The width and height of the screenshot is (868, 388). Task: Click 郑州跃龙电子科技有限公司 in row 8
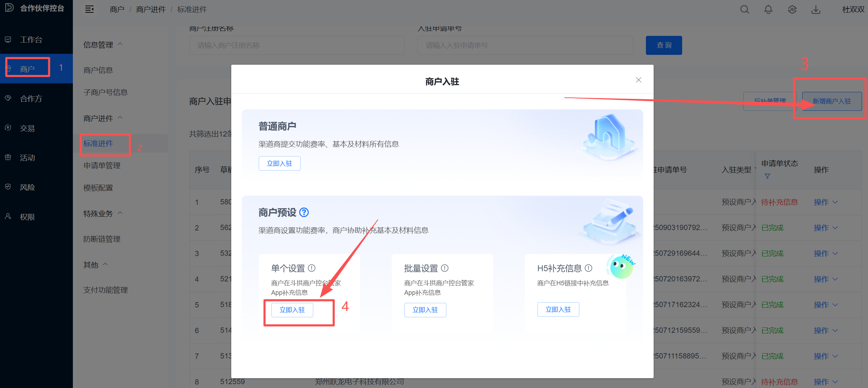(x=359, y=382)
